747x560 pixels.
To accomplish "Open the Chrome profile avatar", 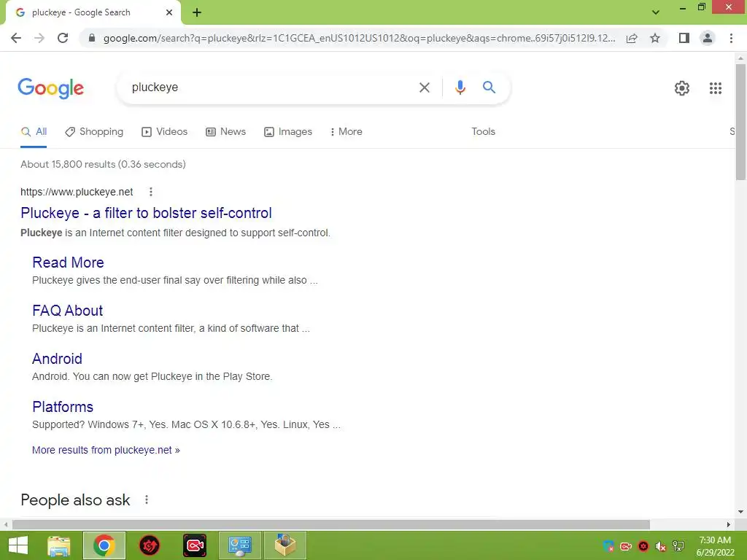I will (x=708, y=38).
